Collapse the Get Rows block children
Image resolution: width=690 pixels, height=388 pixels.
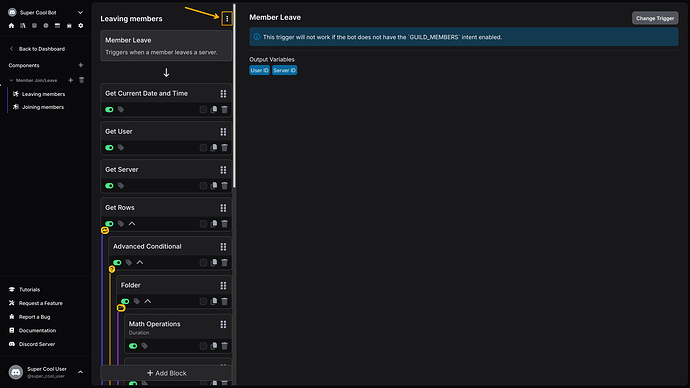tap(132, 224)
